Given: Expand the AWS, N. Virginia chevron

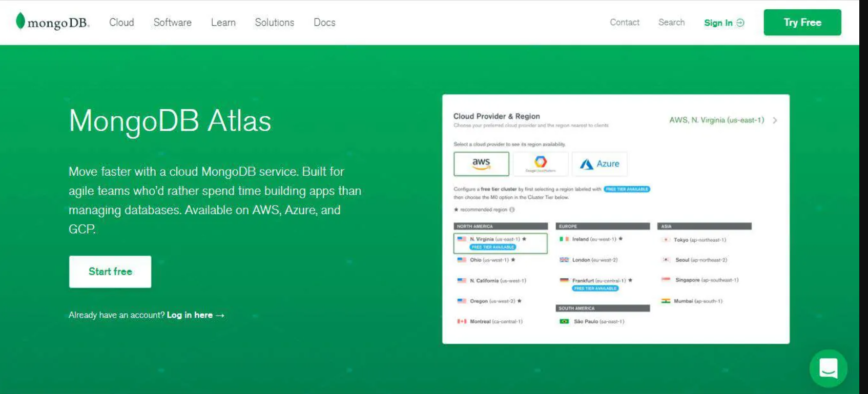Looking at the screenshot, I should pyautogui.click(x=775, y=120).
